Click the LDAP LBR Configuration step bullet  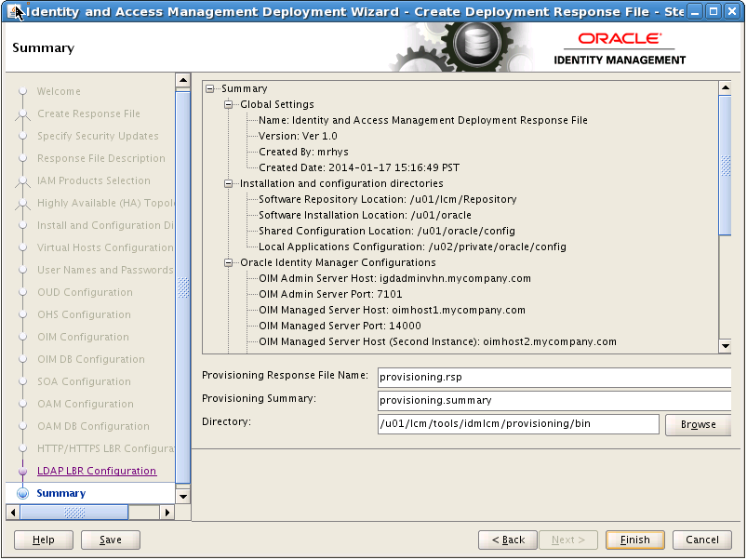tap(22, 471)
